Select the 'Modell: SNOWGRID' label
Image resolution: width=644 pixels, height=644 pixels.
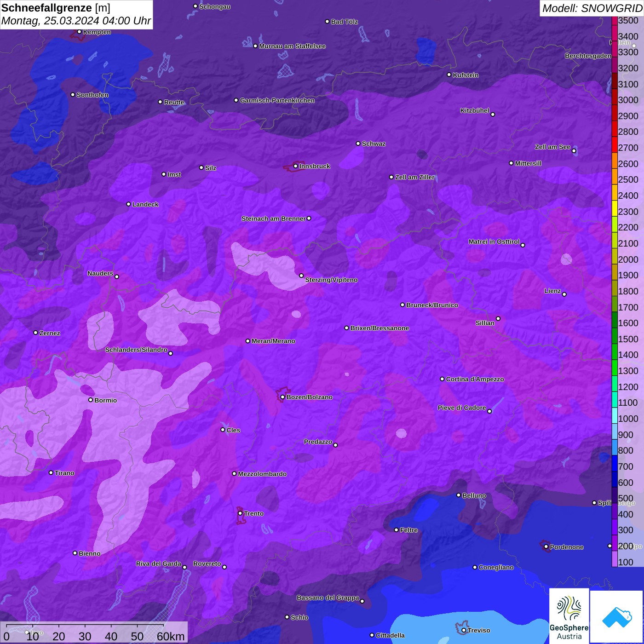pos(592,8)
